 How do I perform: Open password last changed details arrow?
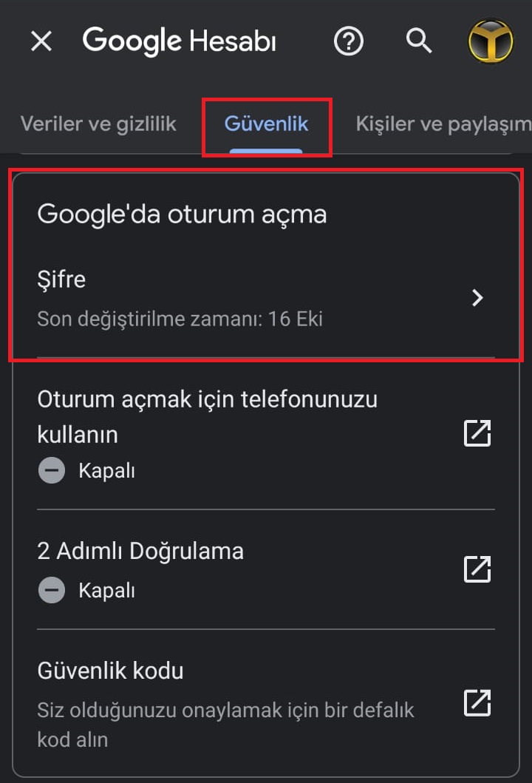[477, 298]
